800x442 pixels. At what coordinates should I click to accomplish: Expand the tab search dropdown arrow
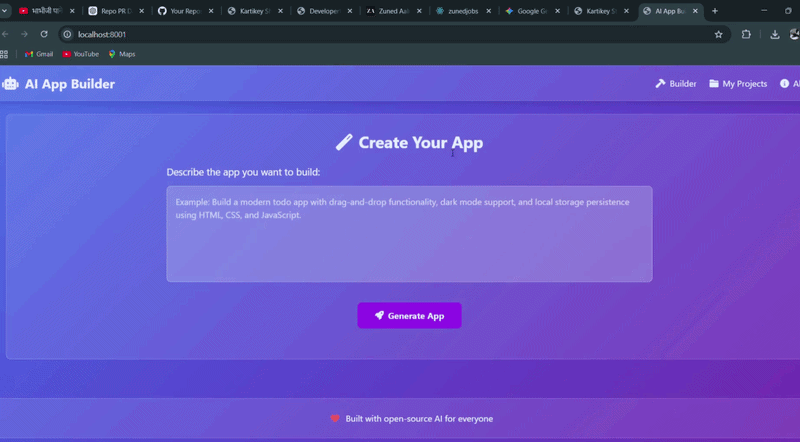point(4,11)
